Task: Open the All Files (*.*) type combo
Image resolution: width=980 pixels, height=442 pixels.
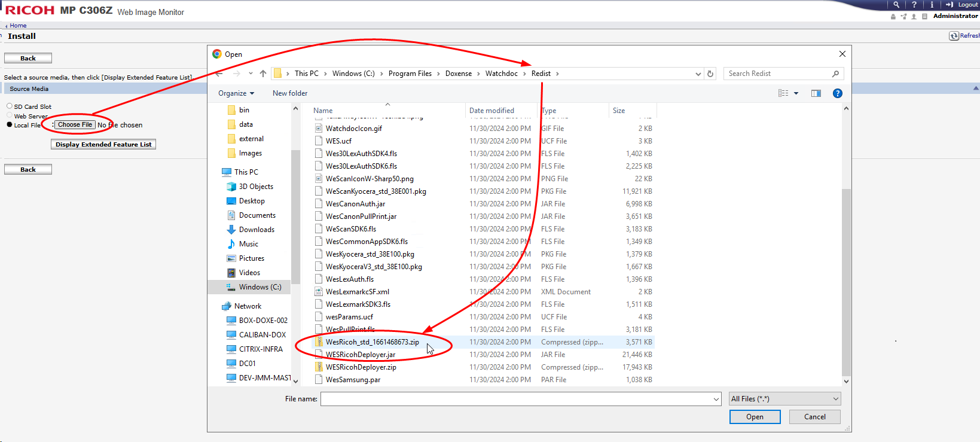Action: pyautogui.click(x=784, y=399)
